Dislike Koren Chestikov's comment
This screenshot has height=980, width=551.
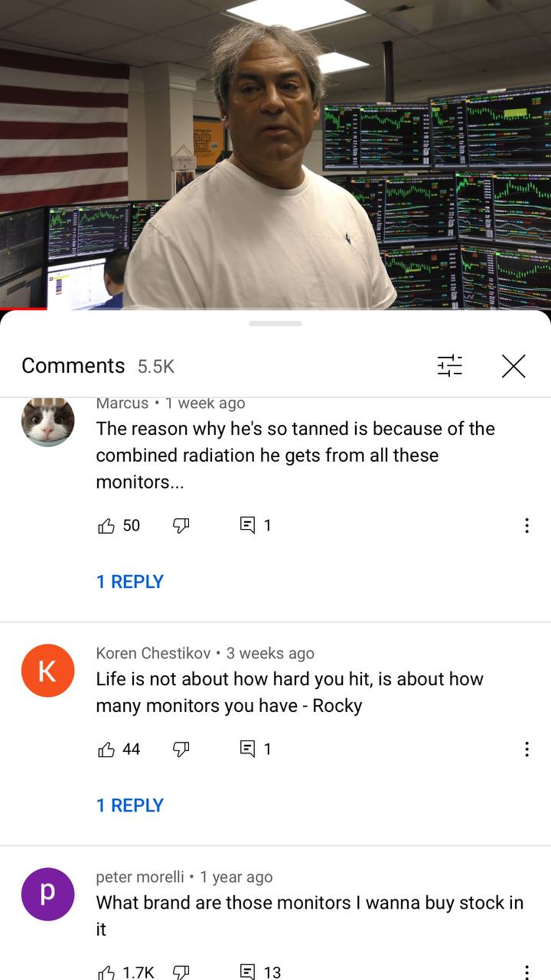coord(181,749)
